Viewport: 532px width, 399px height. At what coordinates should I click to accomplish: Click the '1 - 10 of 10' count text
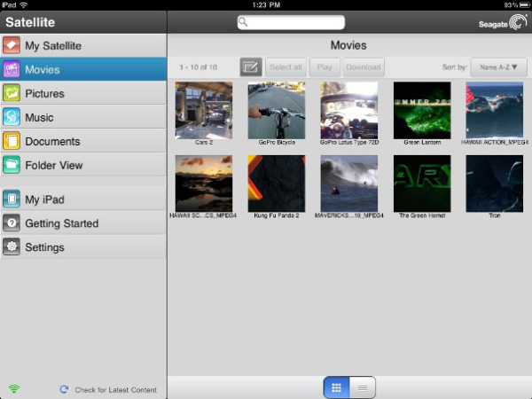199,67
